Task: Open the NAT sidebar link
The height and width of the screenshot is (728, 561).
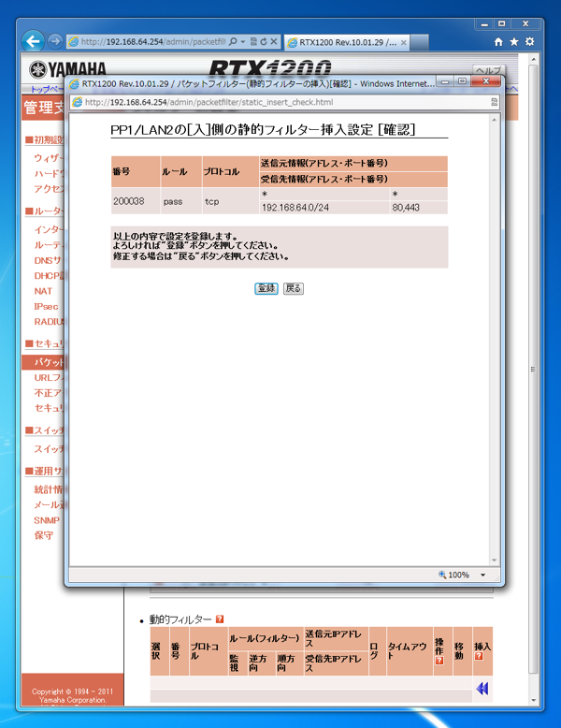Action: click(x=43, y=291)
